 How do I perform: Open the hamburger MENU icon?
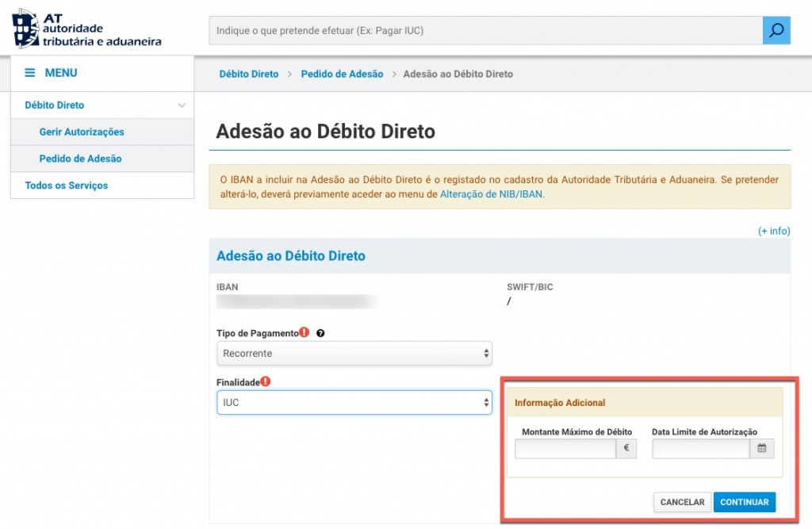[30, 73]
